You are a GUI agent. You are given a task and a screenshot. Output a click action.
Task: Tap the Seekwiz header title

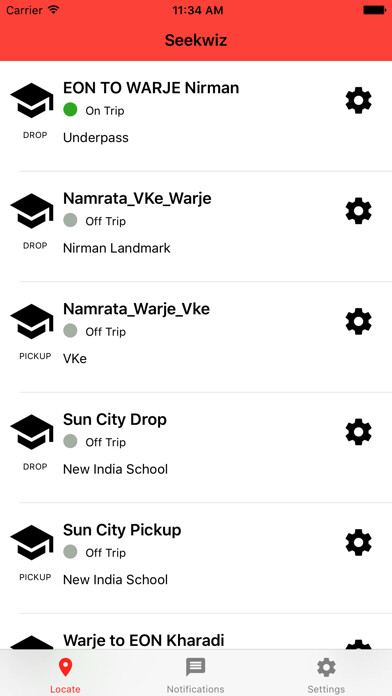click(x=196, y=40)
